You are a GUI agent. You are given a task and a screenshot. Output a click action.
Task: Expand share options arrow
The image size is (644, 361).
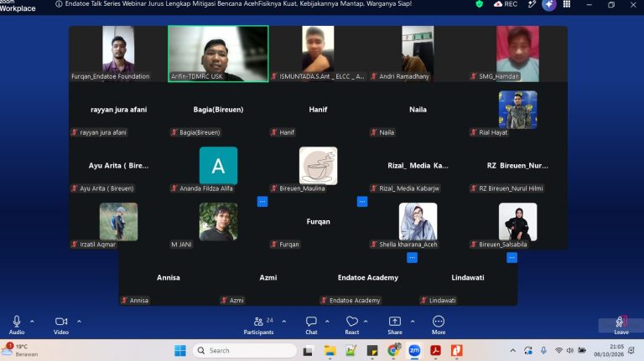(x=413, y=321)
